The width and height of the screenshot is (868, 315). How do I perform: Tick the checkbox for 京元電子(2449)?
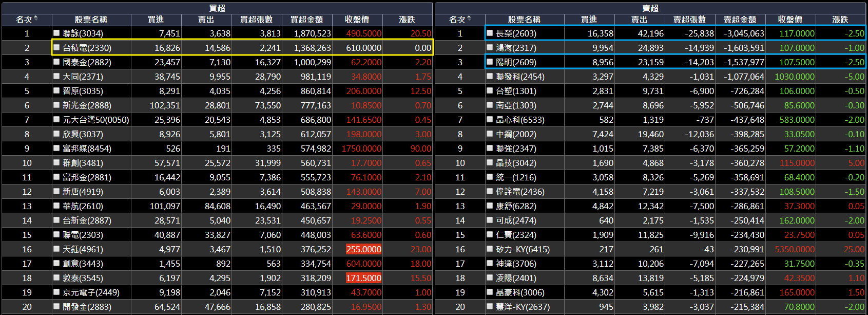click(x=57, y=292)
